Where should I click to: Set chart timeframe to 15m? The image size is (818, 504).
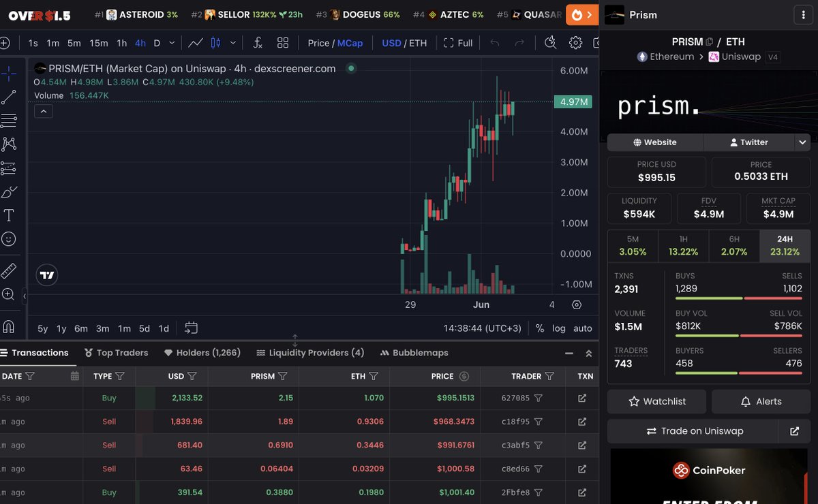click(99, 43)
